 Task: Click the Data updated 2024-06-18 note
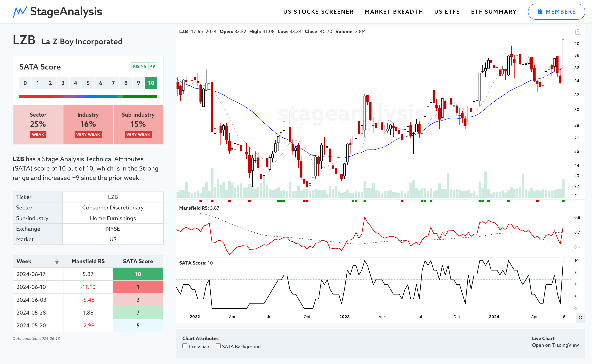pos(36,339)
